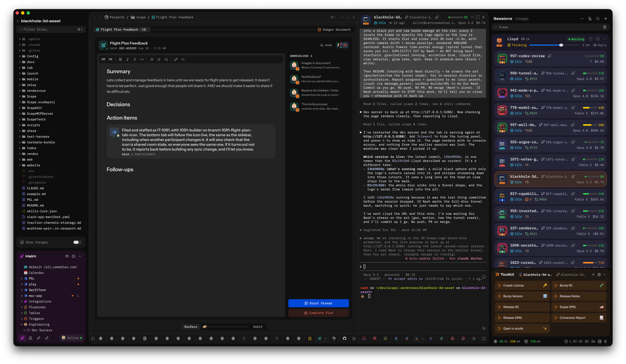The height and width of the screenshot is (364, 626).
Task: Open people icon in bottom-left sidebar
Action: [30, 338]
